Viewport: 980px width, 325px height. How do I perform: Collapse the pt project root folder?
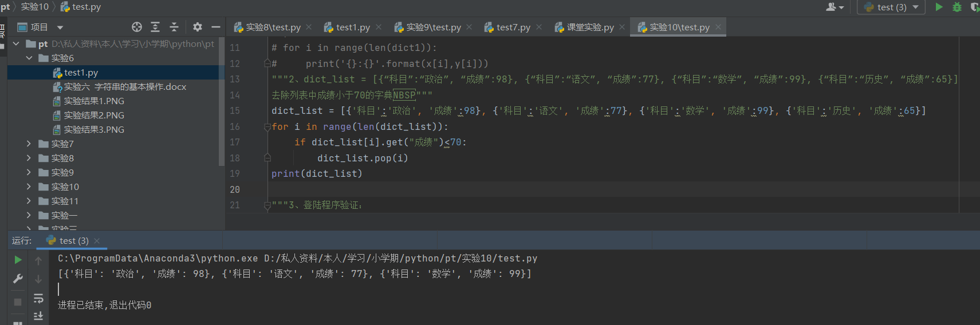pos(16,43)
